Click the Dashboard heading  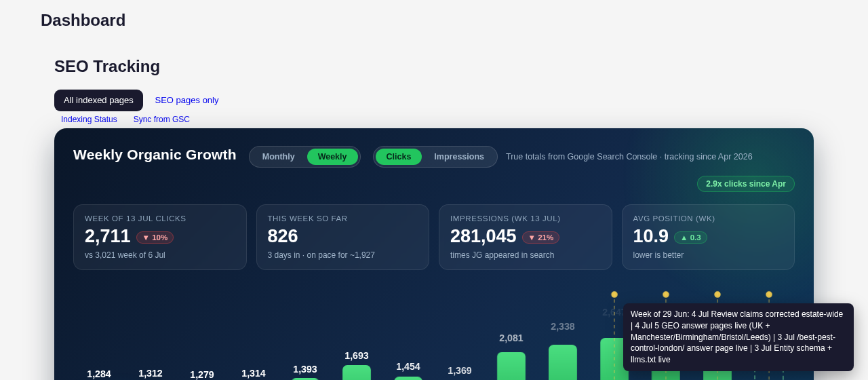pos(83,20)
